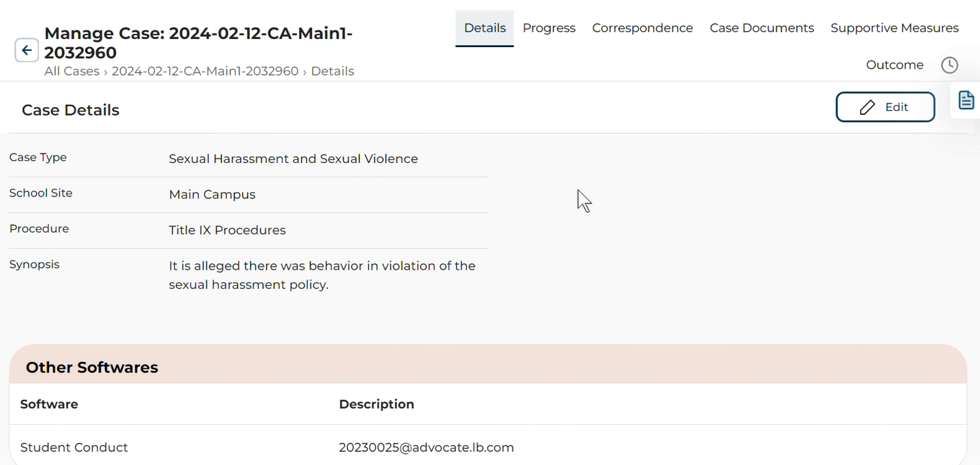Click the Other Softwares section header
Screen dimensions: 980x465
click(92, 368)
